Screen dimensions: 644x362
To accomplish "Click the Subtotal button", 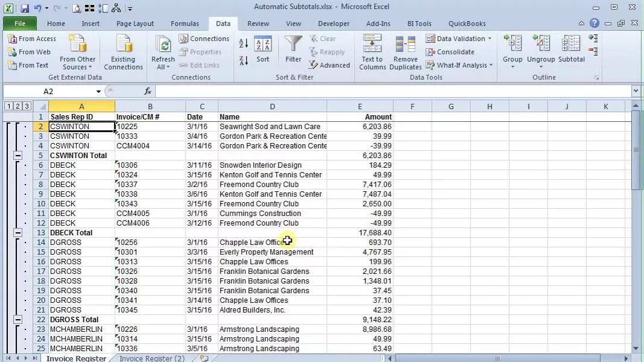I will 571,49.
